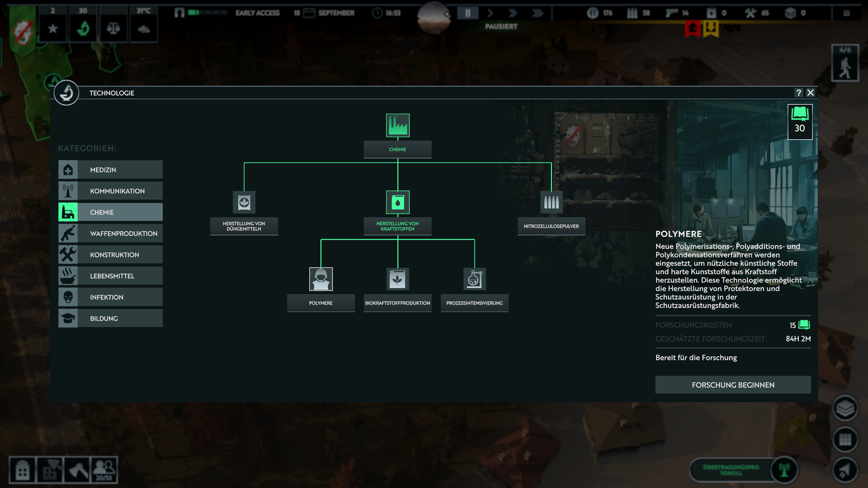Set game speed to fastest triple arrow

pos(538,13)
